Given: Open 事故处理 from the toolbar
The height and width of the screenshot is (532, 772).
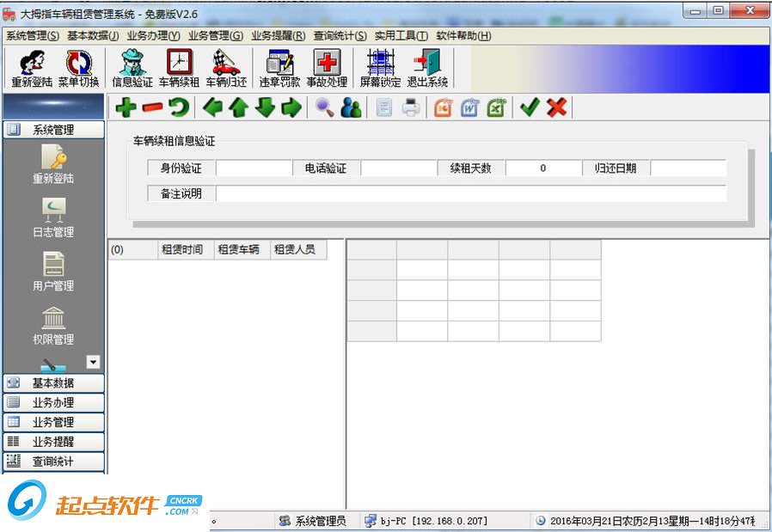Looking at the screenshot, I should point(327,69).
